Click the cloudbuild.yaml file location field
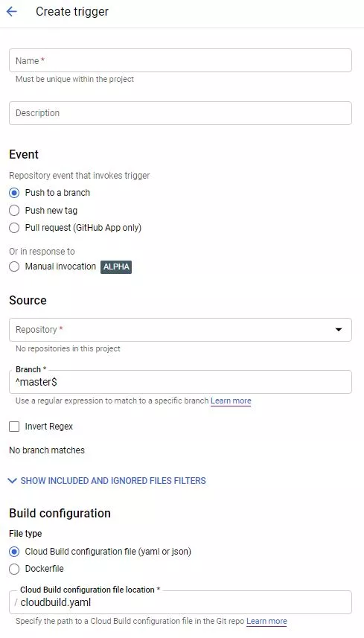This screenshot has height=638, width=364. [180, 602]
